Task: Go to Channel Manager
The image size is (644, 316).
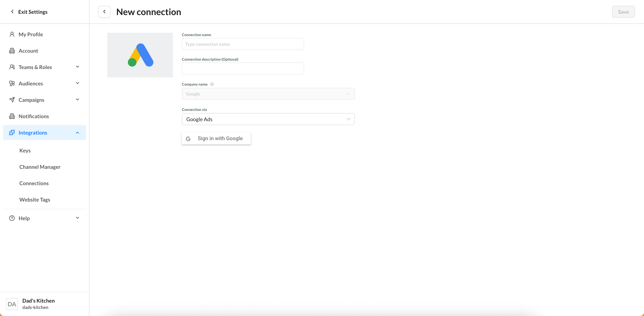Action: tap(40, 167)
